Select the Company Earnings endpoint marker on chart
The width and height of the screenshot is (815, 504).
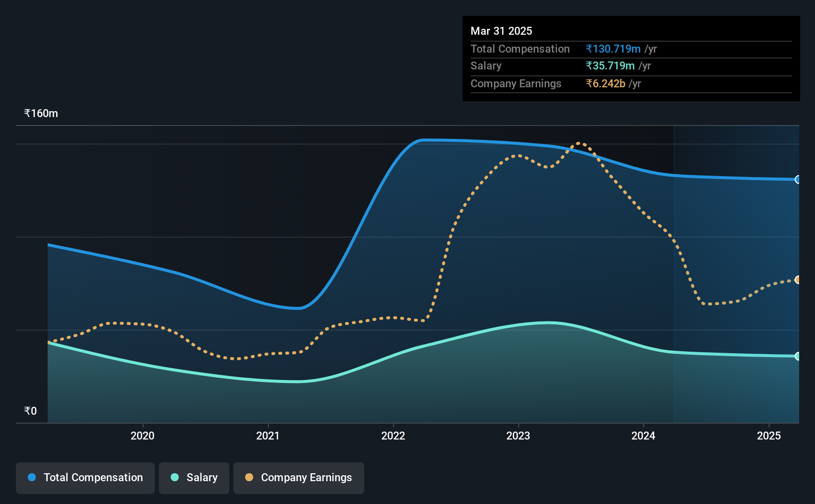[798, 280]
